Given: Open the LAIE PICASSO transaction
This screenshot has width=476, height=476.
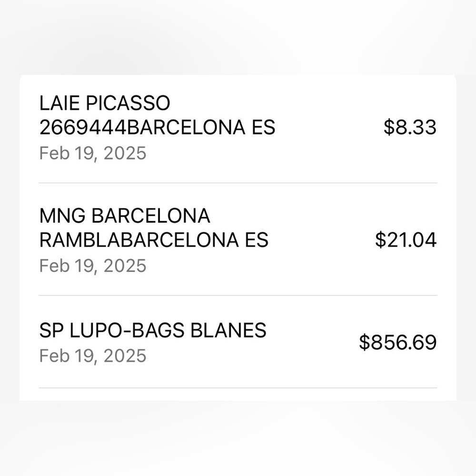Looking at the screenshot, I should tap(238, 128).
